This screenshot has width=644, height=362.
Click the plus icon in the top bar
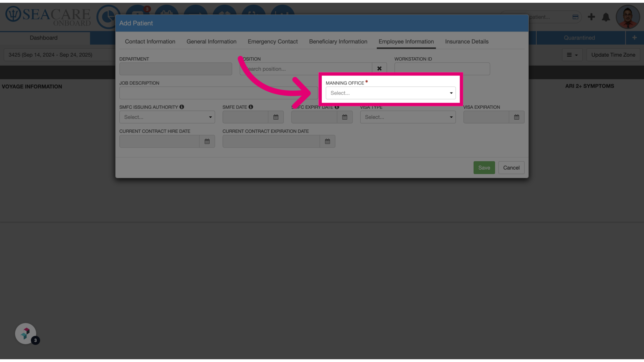click(x=591, y=17)
